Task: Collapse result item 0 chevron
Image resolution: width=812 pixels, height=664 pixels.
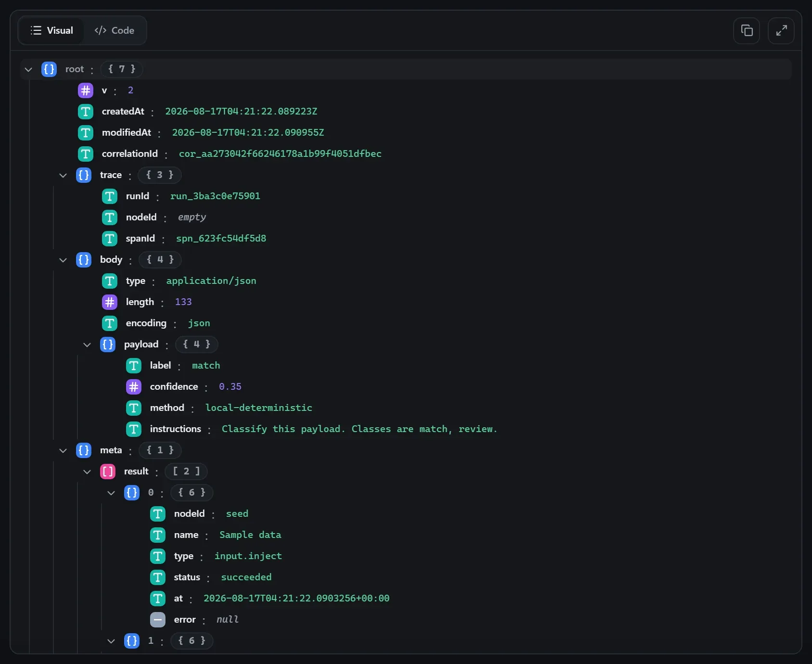Action: tap(111, 493)
